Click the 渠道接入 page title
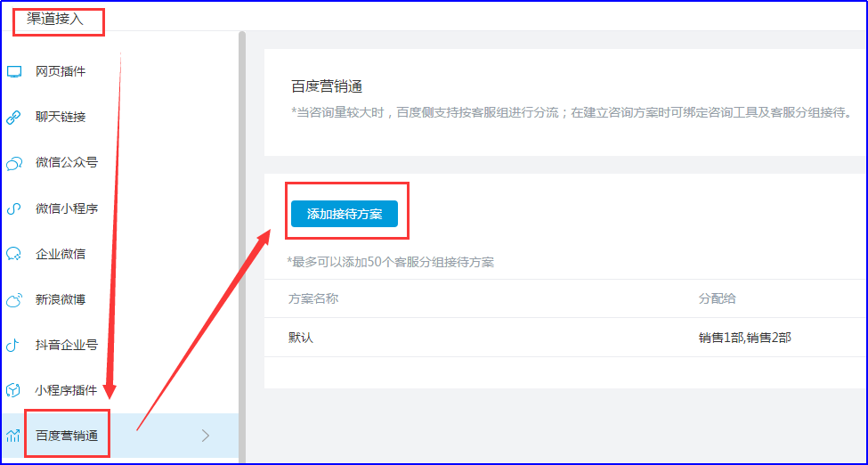868x465 pixels. tap(55, 19)
